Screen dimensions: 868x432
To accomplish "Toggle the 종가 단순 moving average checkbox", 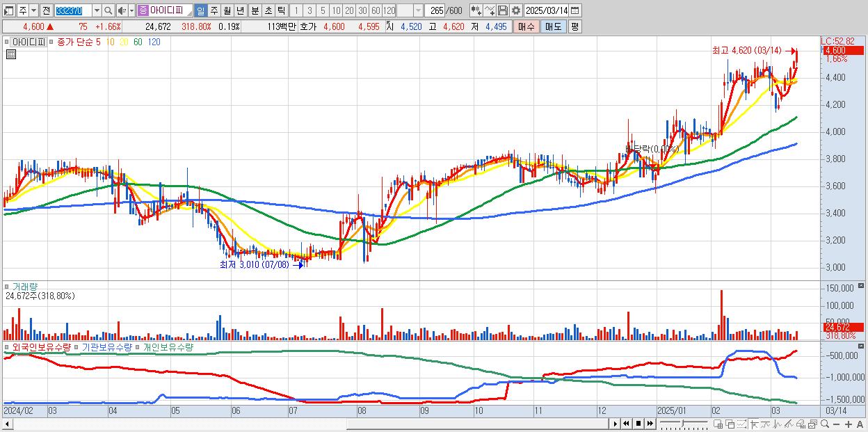I will [x=51, y=42].
